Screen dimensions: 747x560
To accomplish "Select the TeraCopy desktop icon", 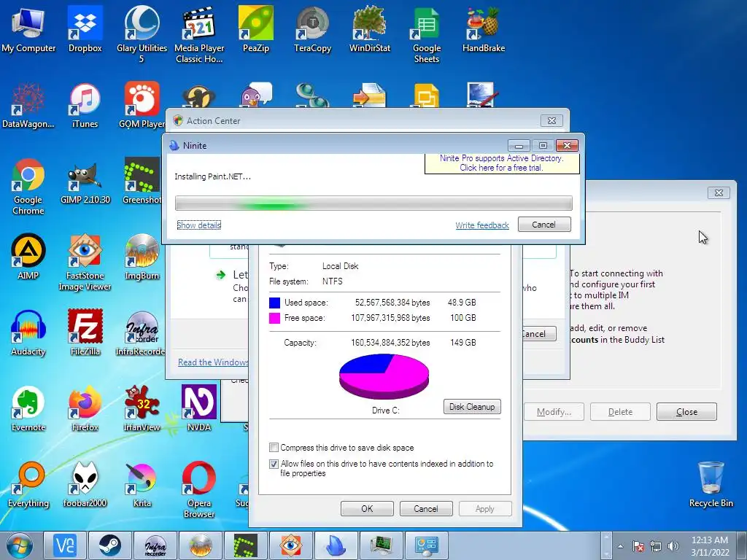I will (312, 29).
